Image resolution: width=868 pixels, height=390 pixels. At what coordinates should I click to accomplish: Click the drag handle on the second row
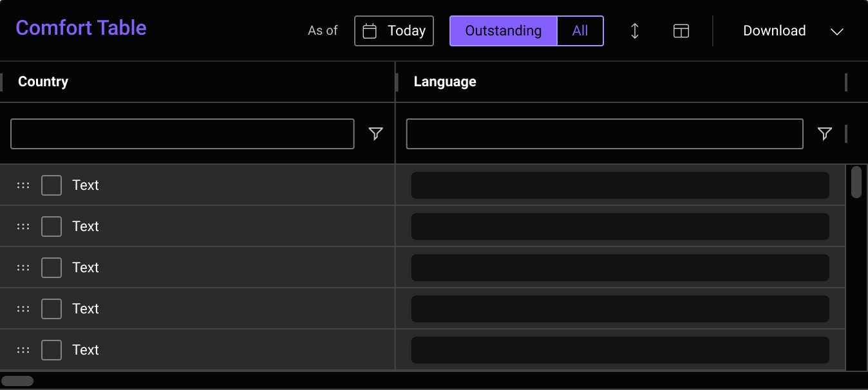23,227
